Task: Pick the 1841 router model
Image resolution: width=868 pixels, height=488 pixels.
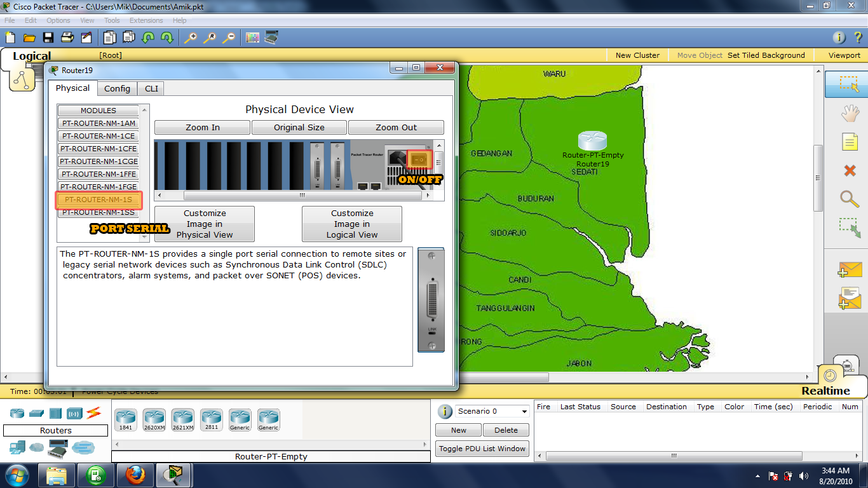Action: (x=125, y=421)
